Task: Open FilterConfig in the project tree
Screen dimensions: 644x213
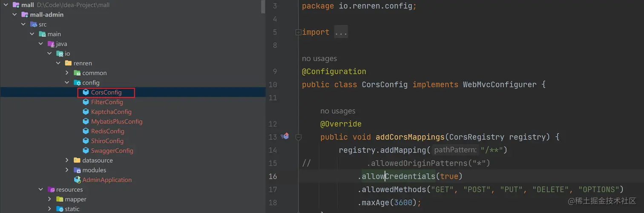Action: [x=107, y=102]
